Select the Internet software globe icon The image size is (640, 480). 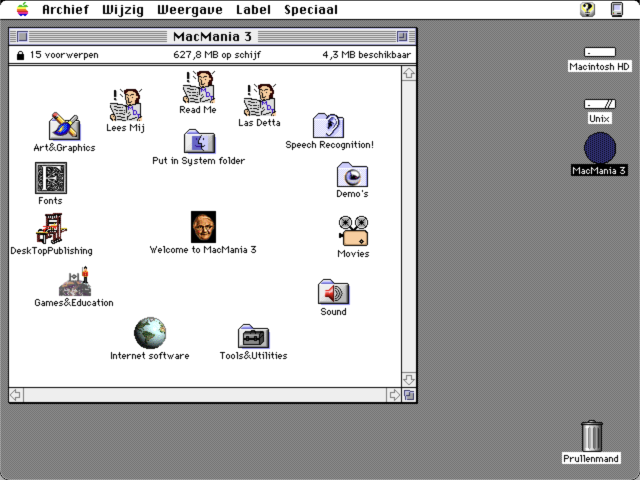(150, 333)
